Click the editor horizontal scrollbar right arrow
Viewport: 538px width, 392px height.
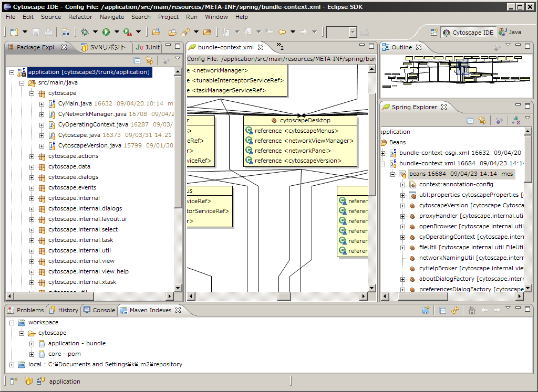click(x=364, y=296)
